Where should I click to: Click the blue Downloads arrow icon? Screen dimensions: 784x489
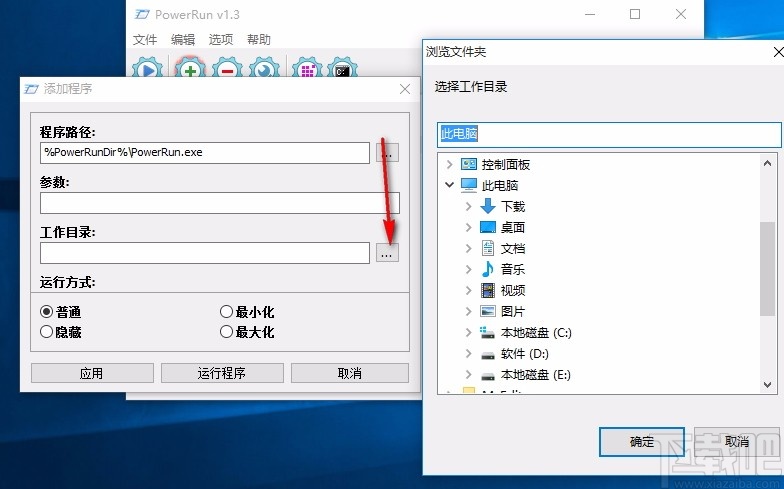pyautogui.click(x=488, y=206)
